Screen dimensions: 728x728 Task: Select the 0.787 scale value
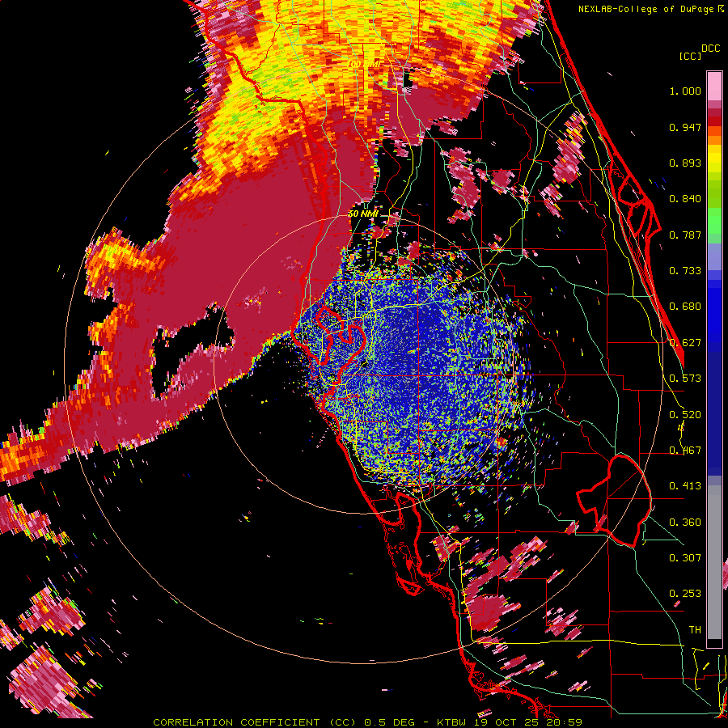tap(685, 235)
